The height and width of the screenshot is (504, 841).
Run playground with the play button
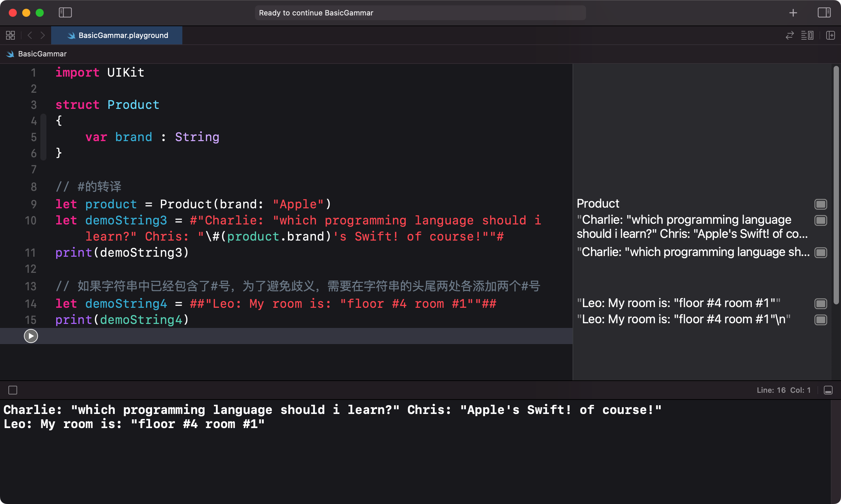click(31, 336)
